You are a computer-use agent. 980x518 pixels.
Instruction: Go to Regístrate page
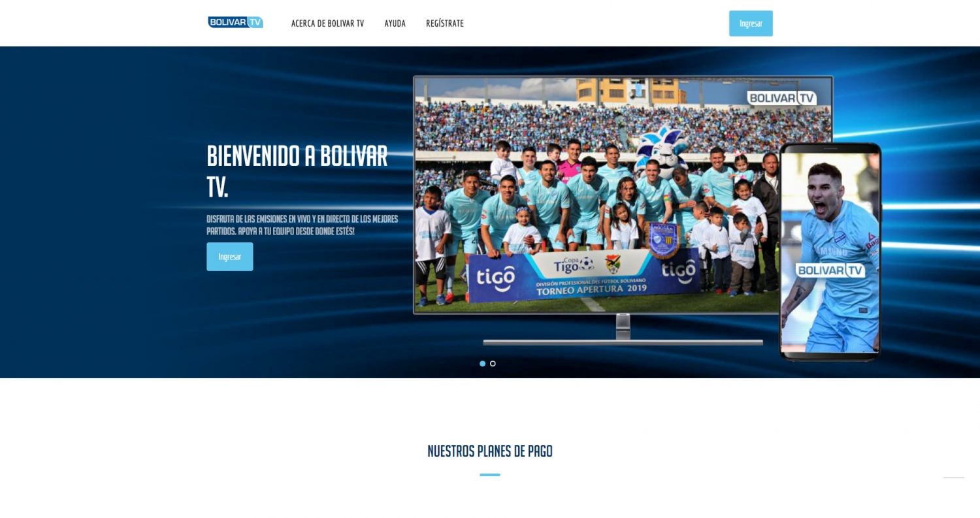coord(445,24)
